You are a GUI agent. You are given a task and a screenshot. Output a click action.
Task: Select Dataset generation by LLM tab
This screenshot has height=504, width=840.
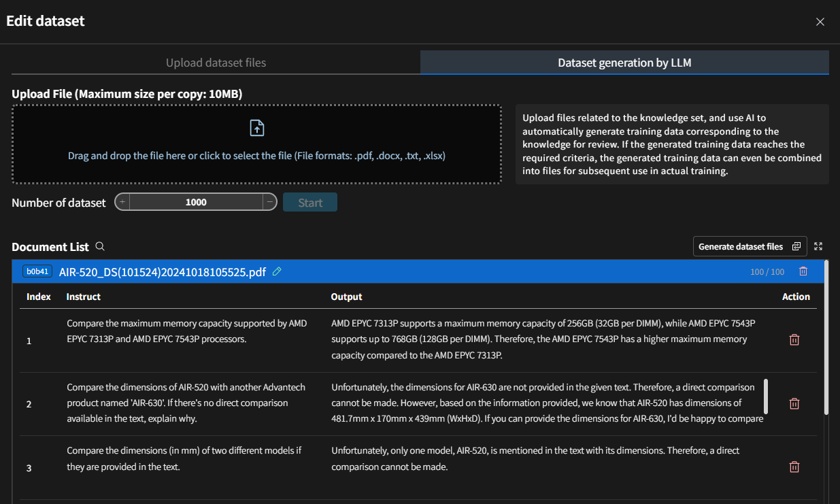[x=624, y=63]
